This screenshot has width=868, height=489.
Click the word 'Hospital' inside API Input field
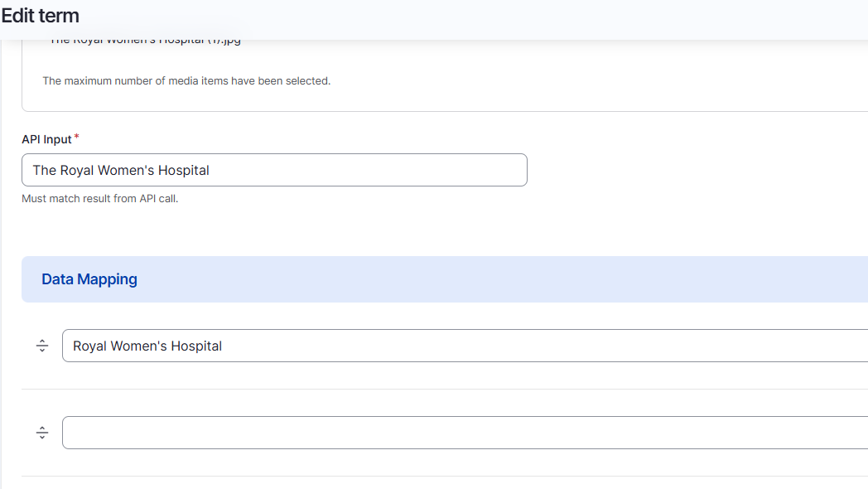[183, 170]
